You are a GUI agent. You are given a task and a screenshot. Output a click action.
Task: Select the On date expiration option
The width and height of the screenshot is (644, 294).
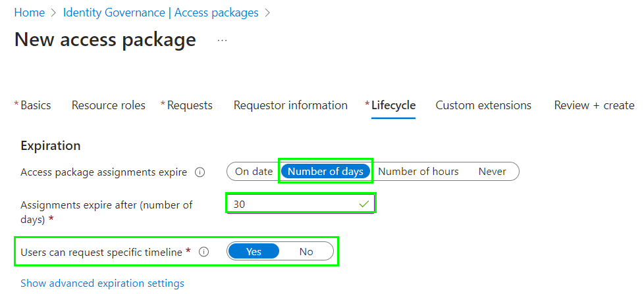coord(254,172)
